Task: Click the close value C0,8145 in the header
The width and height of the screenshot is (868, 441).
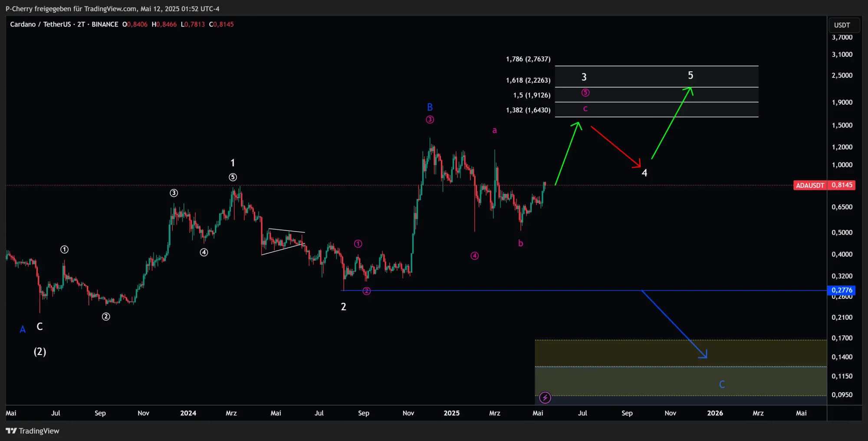Action: [221, 24]
